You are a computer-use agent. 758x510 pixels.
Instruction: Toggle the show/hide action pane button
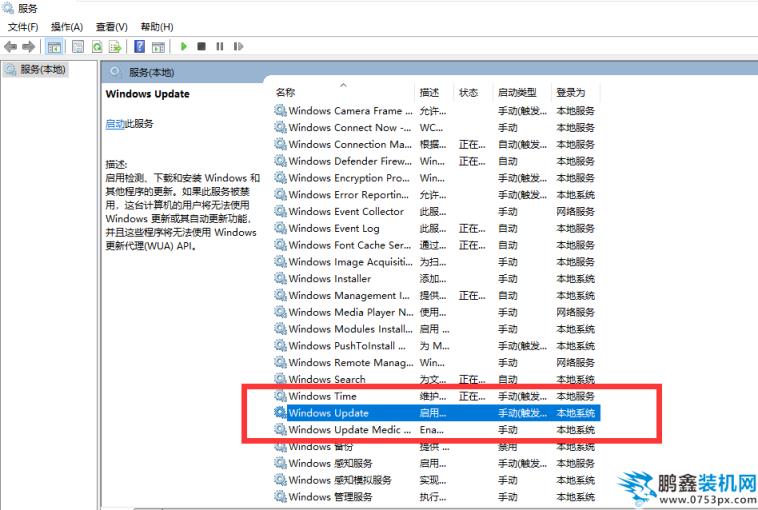(158, 46)
